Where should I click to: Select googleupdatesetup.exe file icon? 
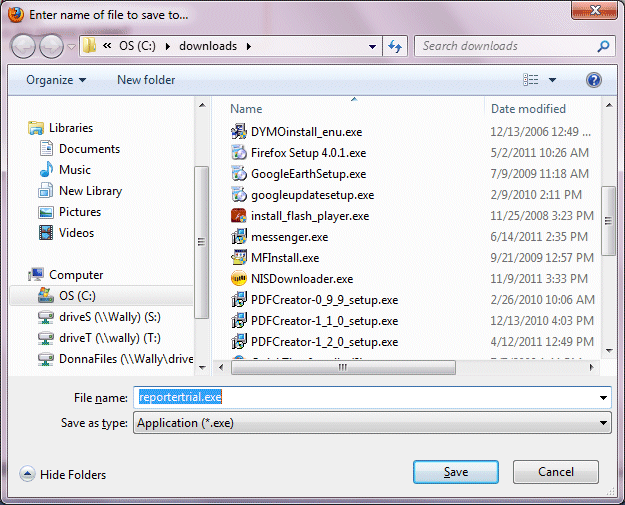(x=239, y=195)
